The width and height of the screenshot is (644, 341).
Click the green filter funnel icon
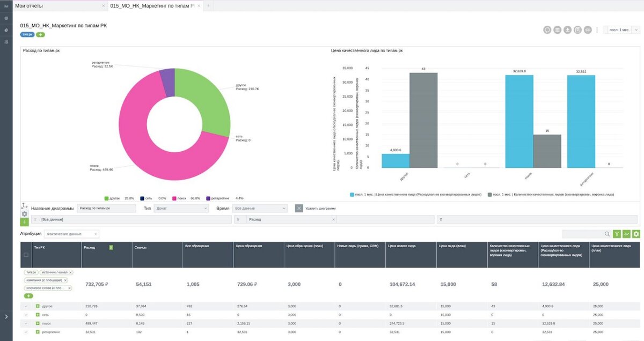pos(617,234)
